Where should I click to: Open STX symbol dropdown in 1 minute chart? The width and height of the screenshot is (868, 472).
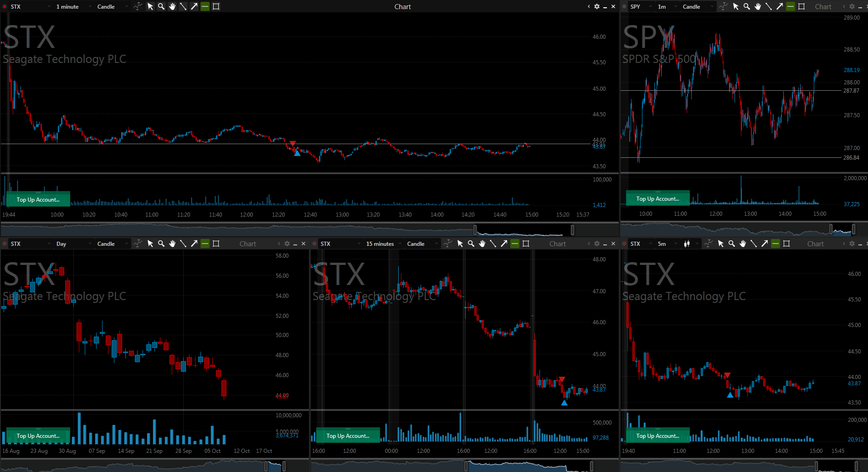30,6
